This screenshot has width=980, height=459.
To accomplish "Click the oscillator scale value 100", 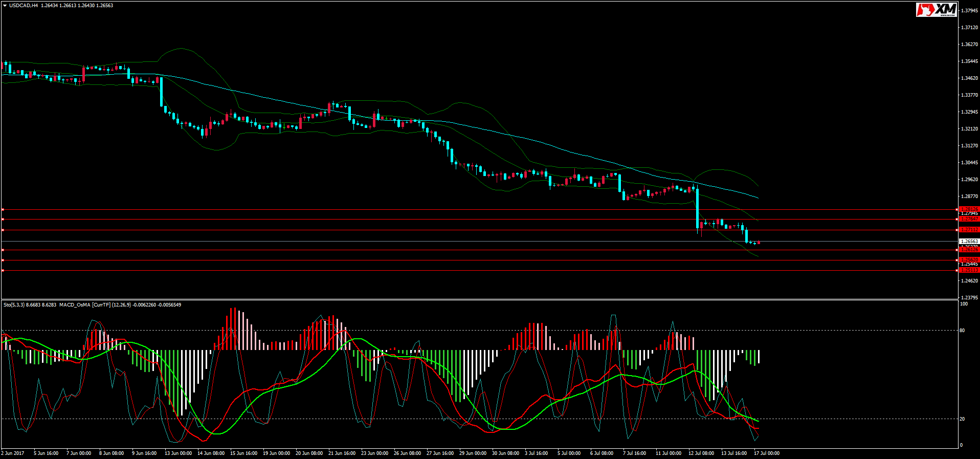I will point(964,304).
